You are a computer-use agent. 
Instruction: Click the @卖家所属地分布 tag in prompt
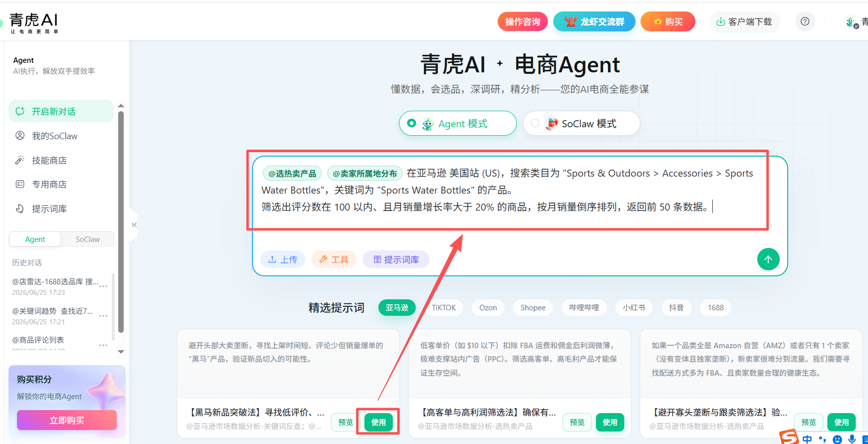coord(365,174)
